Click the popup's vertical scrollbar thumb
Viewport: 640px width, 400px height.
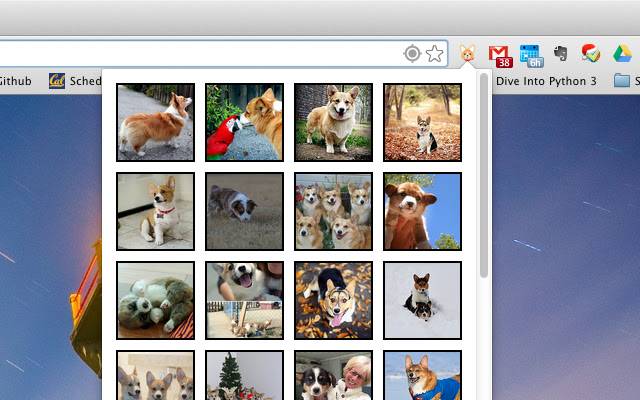point(484,176)
